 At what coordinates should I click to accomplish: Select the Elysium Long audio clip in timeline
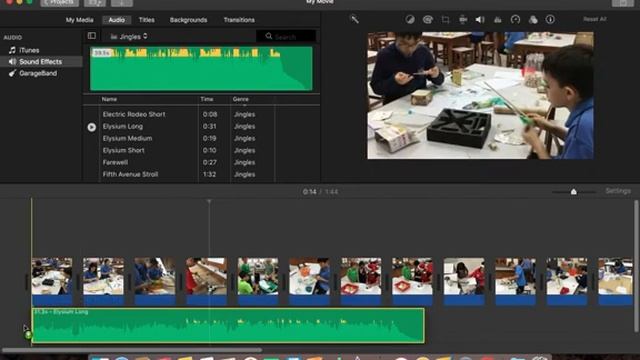click(228, 325)
